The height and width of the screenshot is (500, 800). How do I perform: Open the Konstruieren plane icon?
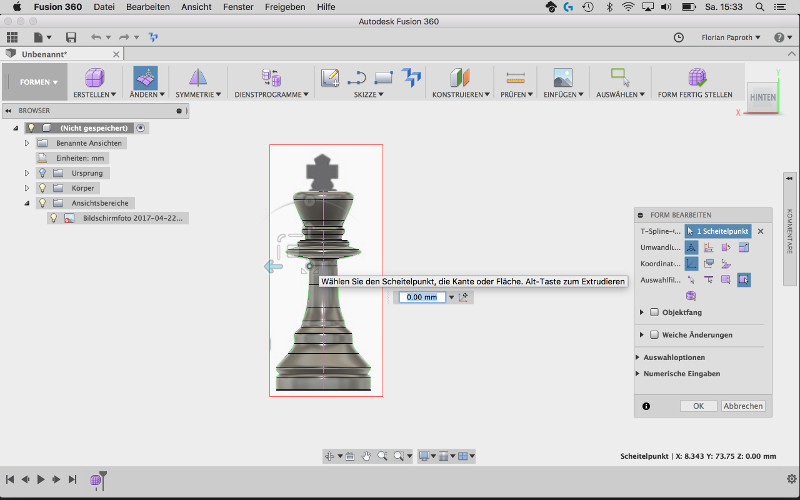pyautogui.click(x=459, y=77)
